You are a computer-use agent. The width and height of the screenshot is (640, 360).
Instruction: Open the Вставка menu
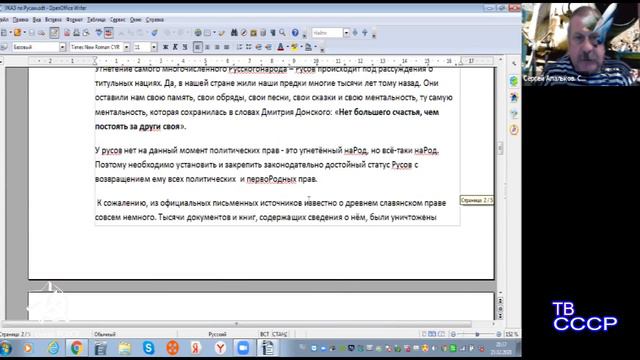click(x=53, y=20)
